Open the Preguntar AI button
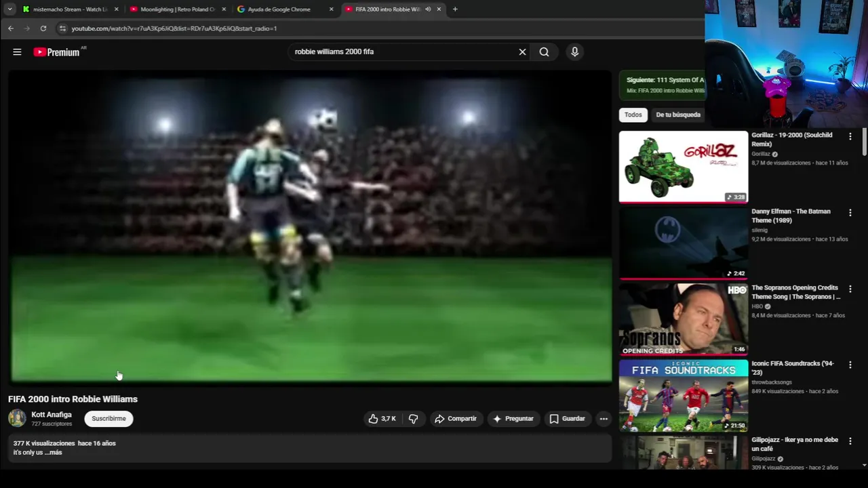This screenshot has height=488, width=868. [x=513, y=419]
